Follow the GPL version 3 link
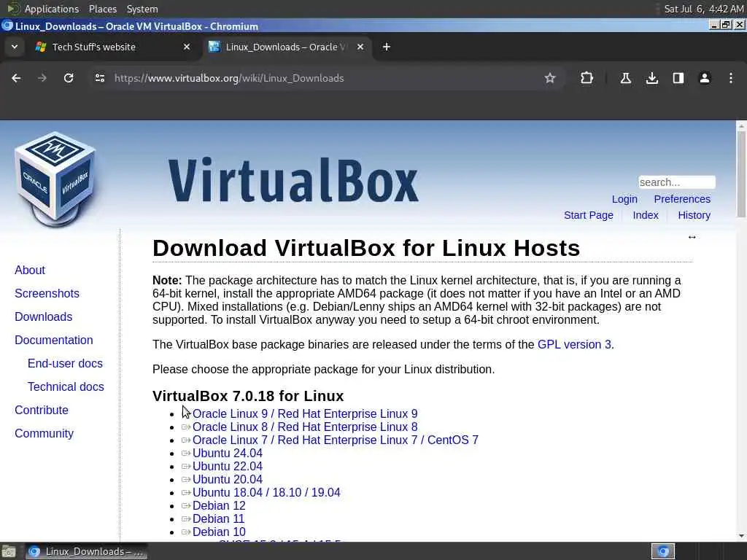This screenshot has width=747, height=560. point(574,344)
